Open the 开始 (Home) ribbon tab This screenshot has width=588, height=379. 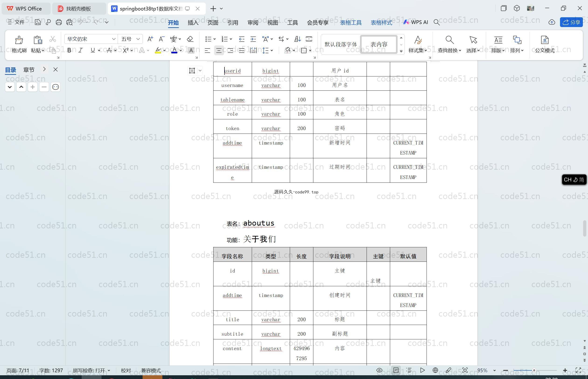click(173, 22)
